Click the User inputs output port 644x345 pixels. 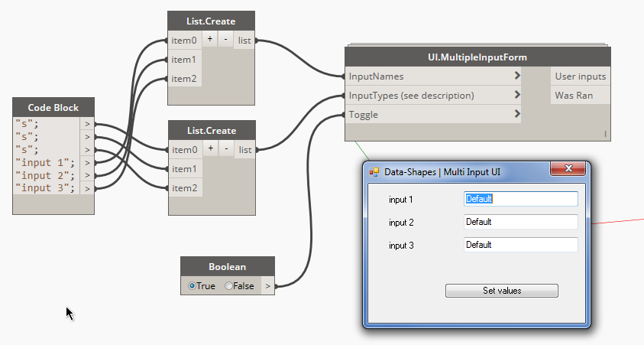click(581, 76)
